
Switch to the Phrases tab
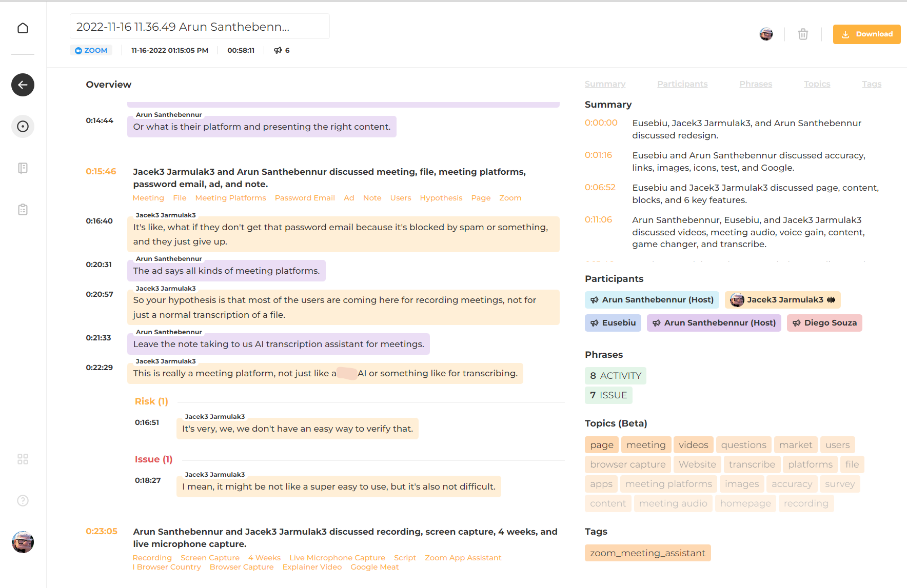tap(756, 84)
